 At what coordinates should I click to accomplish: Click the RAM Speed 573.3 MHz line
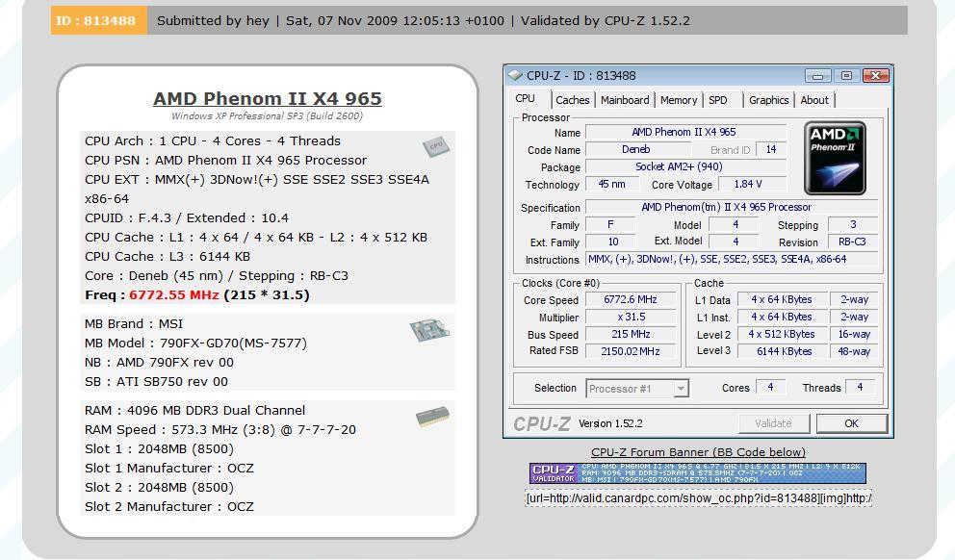pos(219,430)
